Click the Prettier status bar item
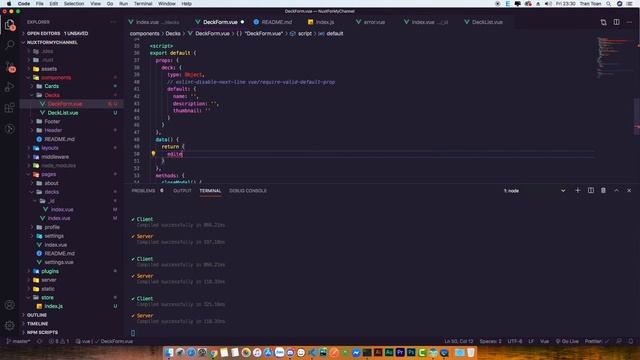 tap(596, 341)
